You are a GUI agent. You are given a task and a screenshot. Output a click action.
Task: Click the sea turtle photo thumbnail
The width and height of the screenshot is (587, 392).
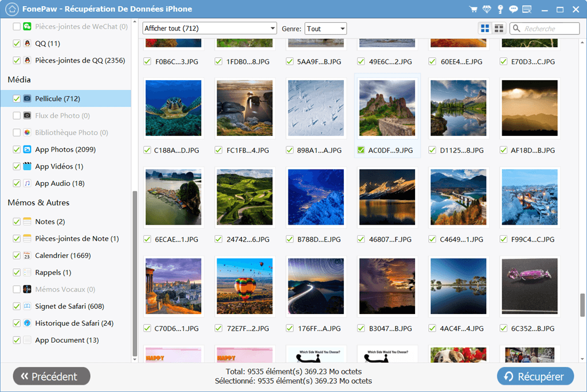[x=174, y=107]
